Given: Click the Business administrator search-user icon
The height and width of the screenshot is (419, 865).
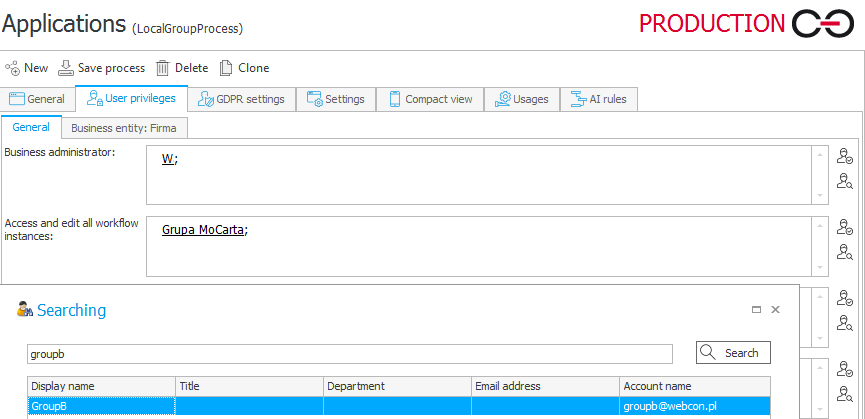Looking at the screenshot, I should tap(844, 181).
